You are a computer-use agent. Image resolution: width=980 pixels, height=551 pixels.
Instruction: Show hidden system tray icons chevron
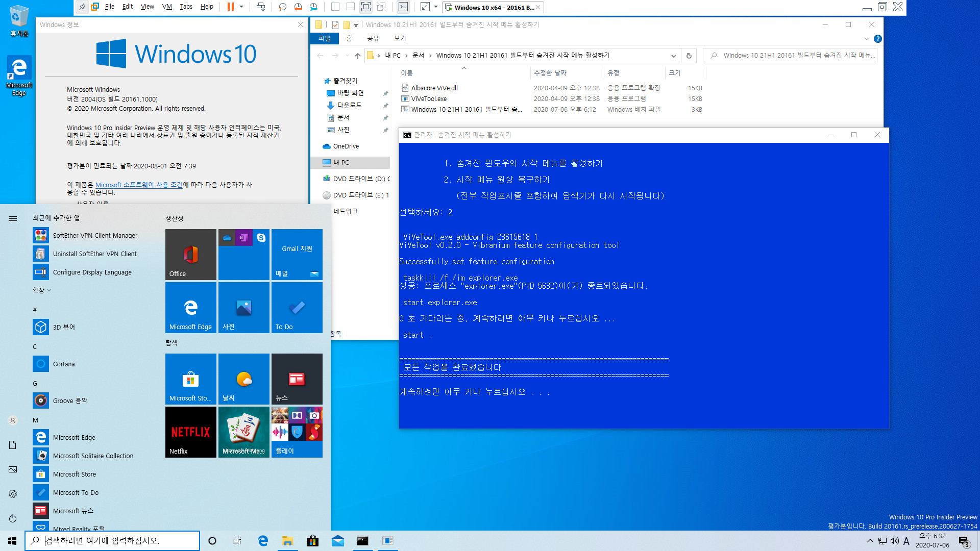(x=870, y=541)
